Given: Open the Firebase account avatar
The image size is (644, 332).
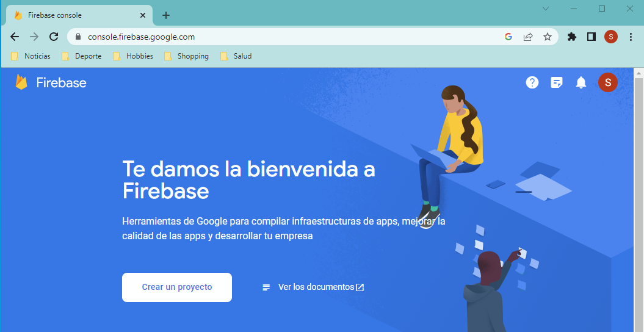Looking at the screenshot, I should (607, 82).
